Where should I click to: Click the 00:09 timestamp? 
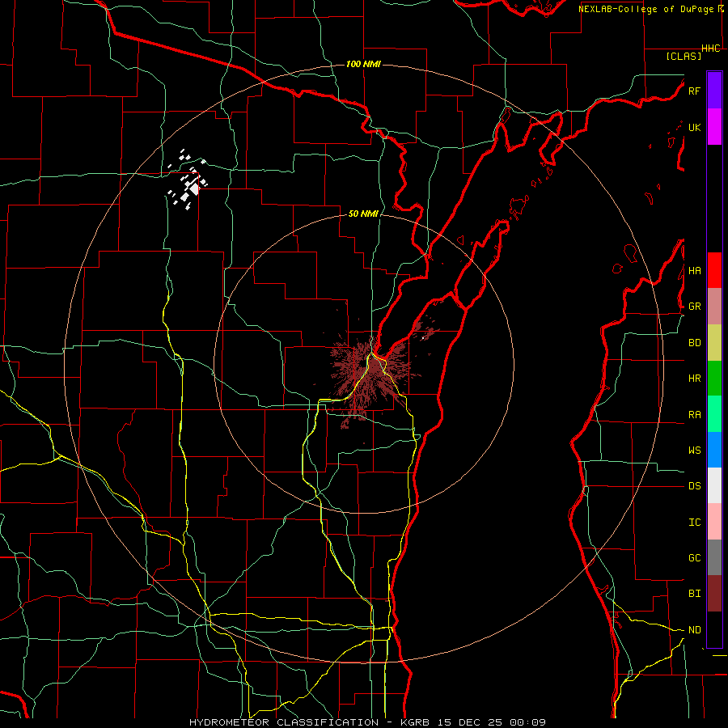click(x=527, y=722)
